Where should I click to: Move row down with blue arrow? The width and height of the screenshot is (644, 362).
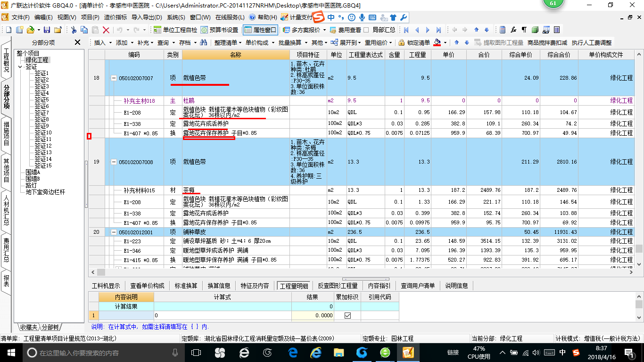[x=467, y=42]
